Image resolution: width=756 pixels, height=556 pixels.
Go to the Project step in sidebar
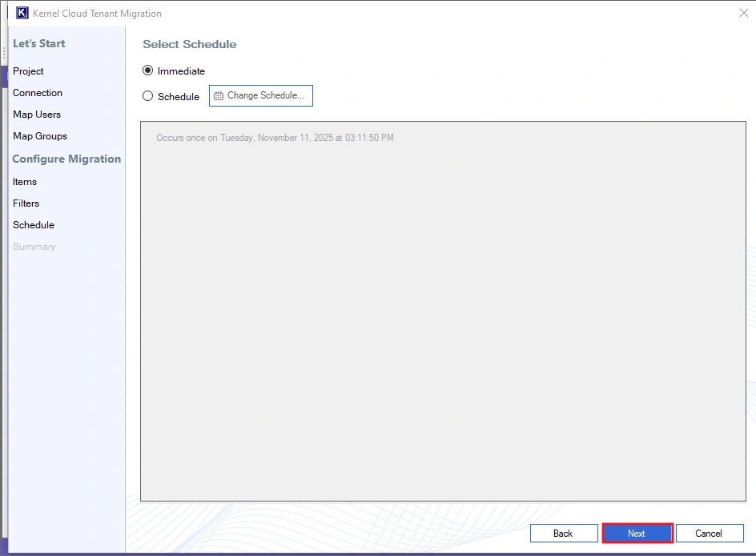(x=28, y=71)
